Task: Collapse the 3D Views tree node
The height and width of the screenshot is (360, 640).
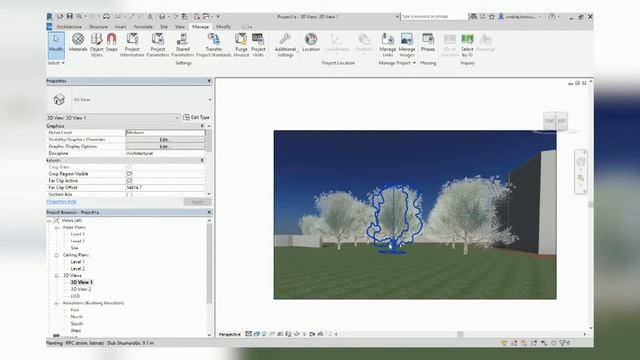Action: [57, 276]
